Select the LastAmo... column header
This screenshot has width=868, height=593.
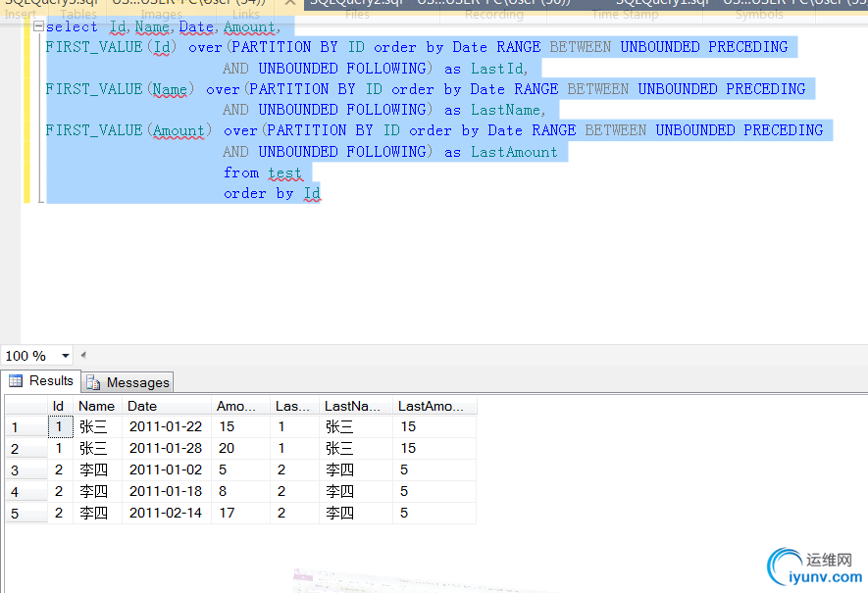434,406
